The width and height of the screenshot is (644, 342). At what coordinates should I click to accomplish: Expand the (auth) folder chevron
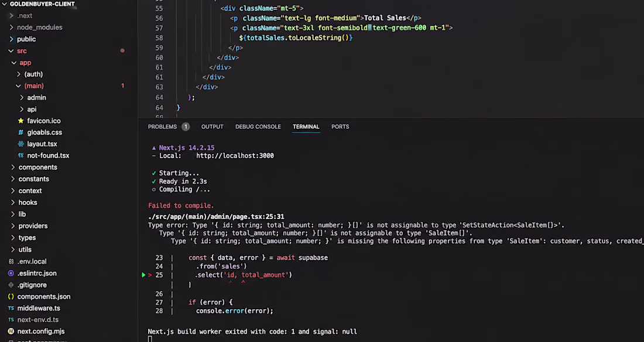click(19, 74)
